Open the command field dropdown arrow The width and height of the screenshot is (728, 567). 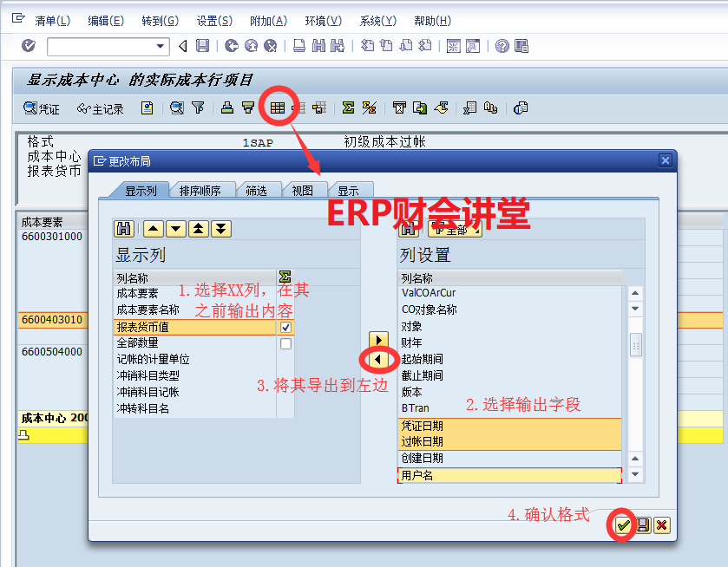(x=161, y=46)
